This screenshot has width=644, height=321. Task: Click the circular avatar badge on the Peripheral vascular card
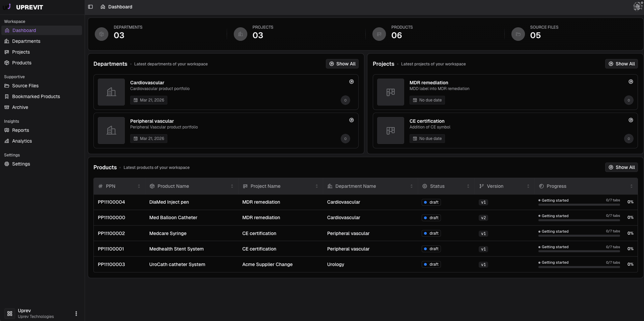345,138
